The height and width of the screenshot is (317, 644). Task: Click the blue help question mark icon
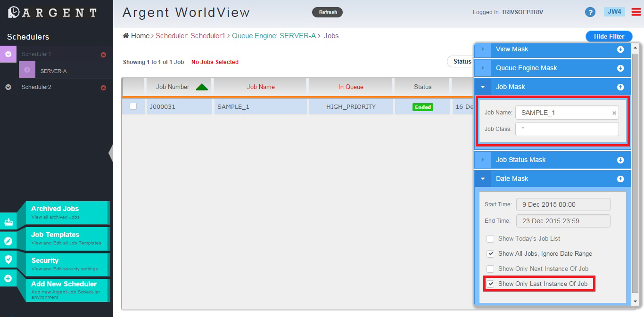(x=590, y=12)
